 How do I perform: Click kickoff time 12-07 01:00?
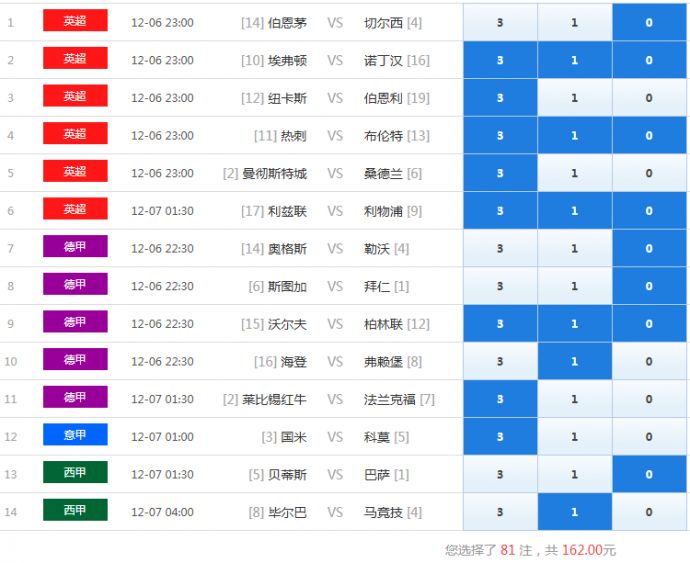pyautogui.click(x=162, y=437)
